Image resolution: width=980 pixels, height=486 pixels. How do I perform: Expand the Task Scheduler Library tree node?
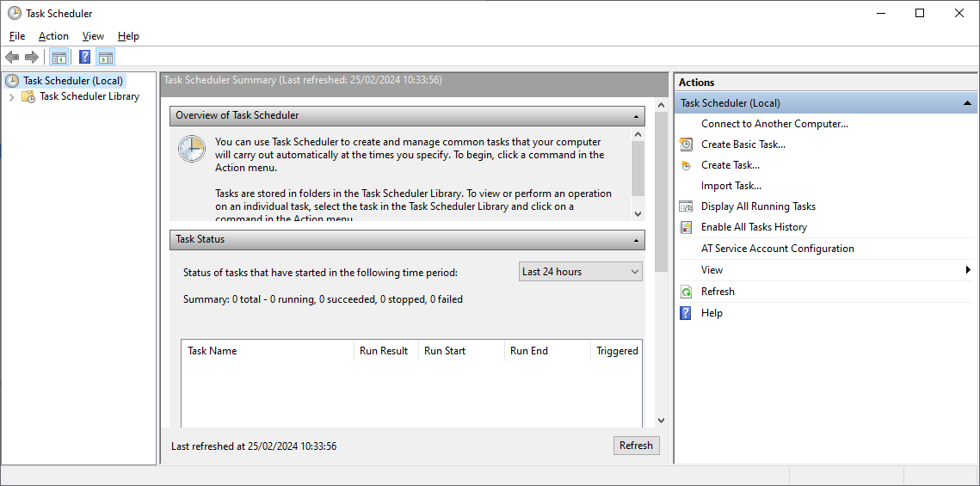click(x=11, y=96)
